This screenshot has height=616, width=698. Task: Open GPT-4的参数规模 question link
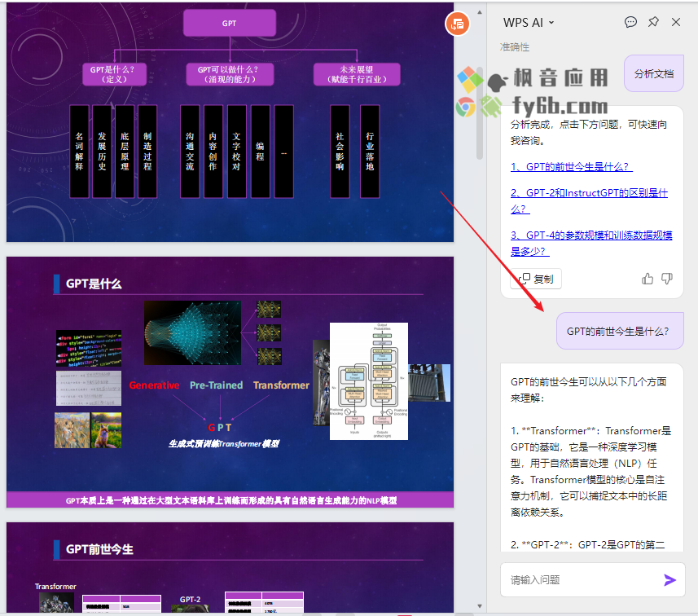point(591,243)
